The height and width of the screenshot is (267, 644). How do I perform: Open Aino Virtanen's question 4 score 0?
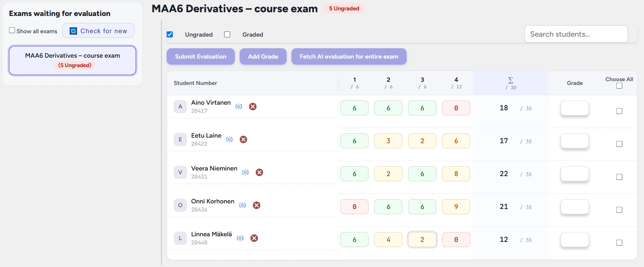point(456,108)
